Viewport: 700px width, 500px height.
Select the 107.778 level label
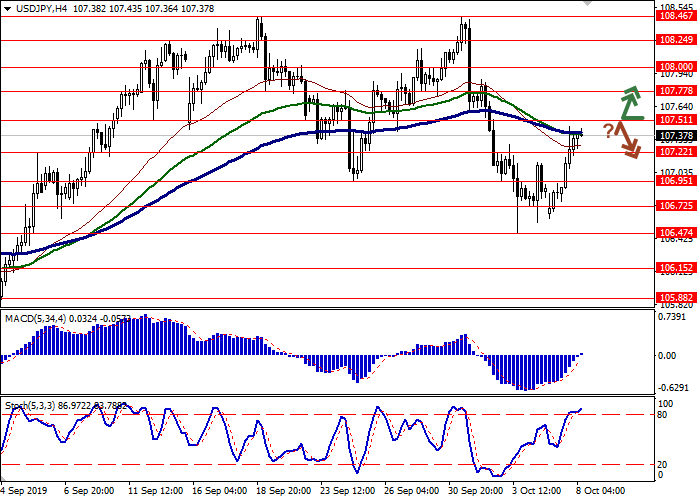pos(672,91)
